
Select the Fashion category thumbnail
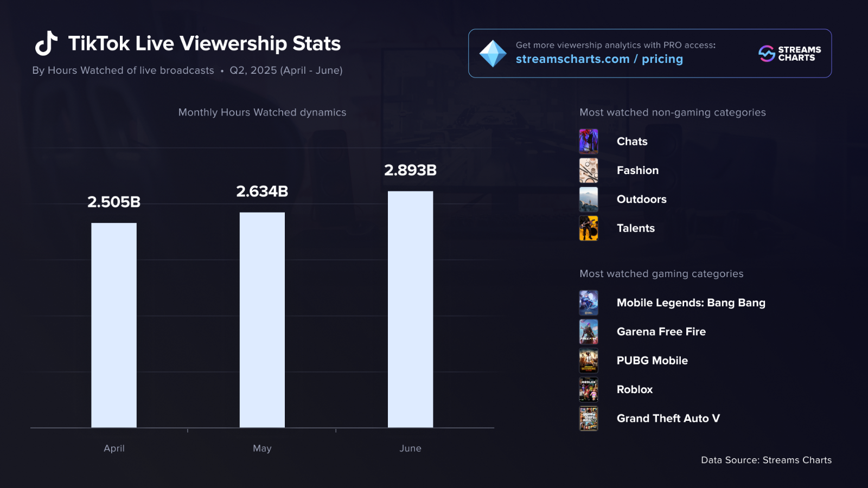point(589,170)
